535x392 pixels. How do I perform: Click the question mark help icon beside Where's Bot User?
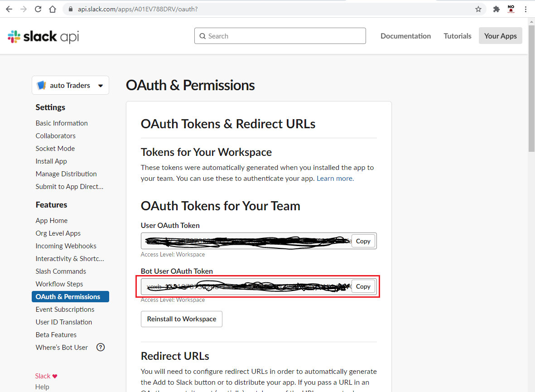click(101, 347)
